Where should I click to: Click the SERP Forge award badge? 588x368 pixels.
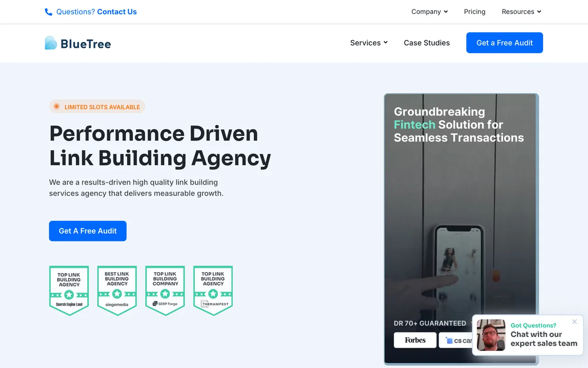(165, 291)
